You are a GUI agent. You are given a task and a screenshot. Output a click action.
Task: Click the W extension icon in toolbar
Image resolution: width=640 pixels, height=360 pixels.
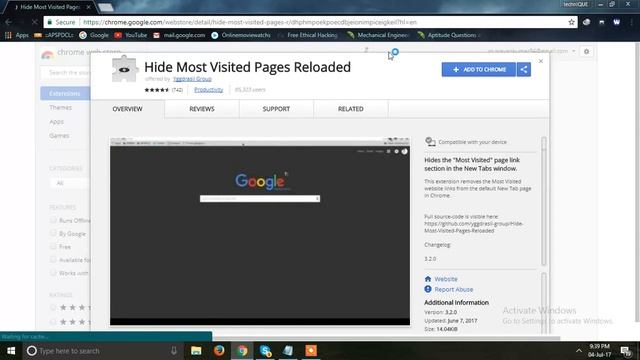click(x=616, y=22)
